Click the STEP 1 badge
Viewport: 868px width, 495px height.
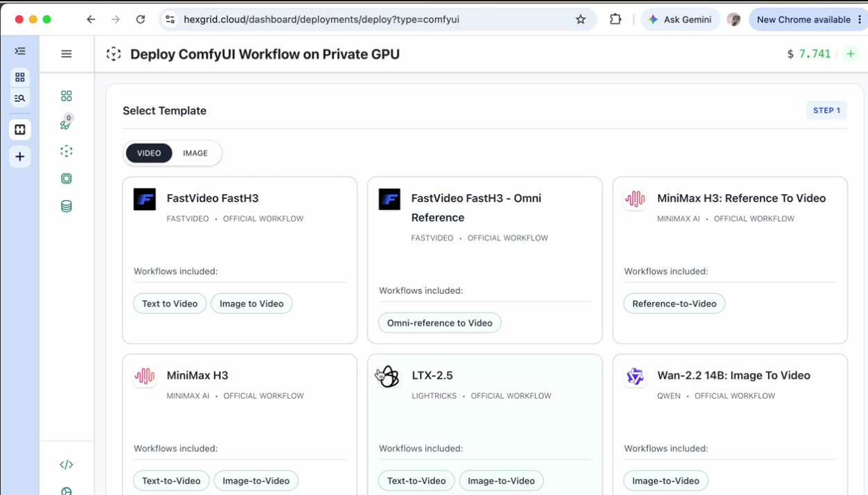pyautogui.click(x=826, y=110)
